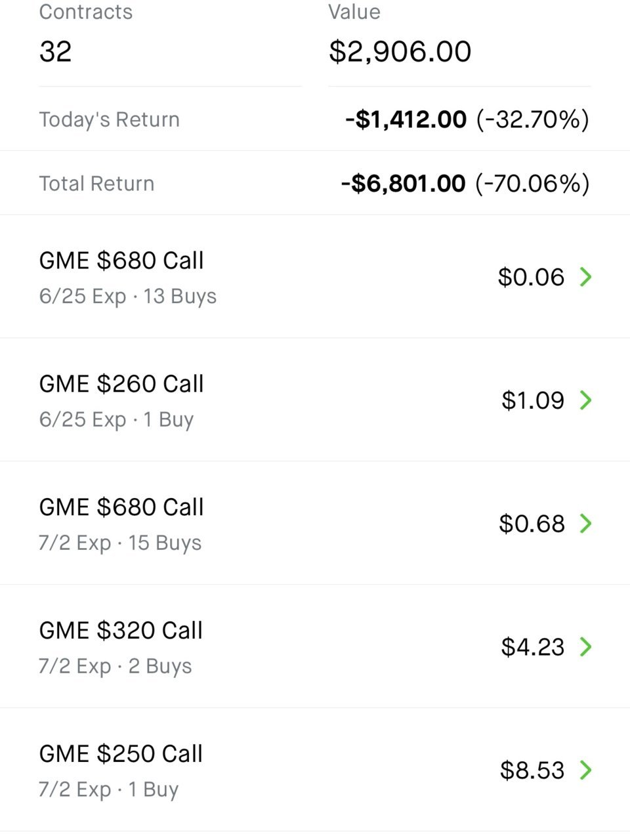Screen dimensions: 630x840
Task: Open chevron beside $0.68 price
Action: click(x=586, y=524)
